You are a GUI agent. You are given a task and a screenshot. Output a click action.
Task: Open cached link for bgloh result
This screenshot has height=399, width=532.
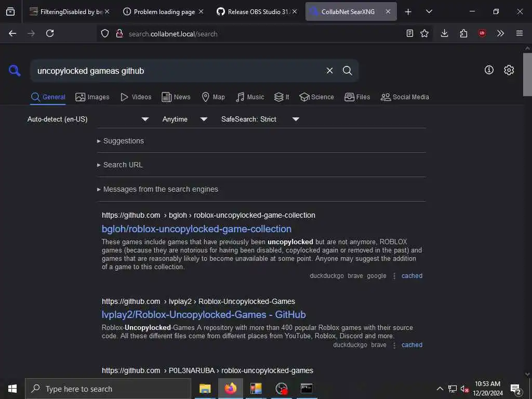pyautogui.click(x=412, y=276)
